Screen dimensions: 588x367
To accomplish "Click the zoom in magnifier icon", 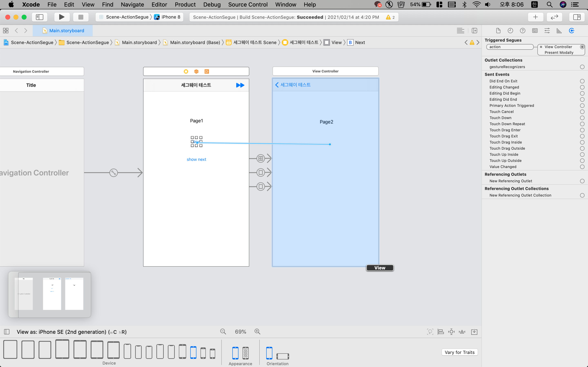I will (257, 332).
